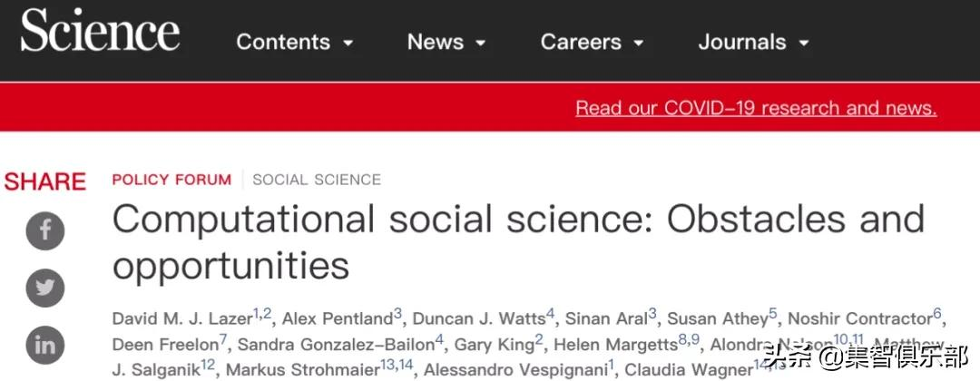Open the Careers menu
The image size is (980, 381).
click(581, 42)
